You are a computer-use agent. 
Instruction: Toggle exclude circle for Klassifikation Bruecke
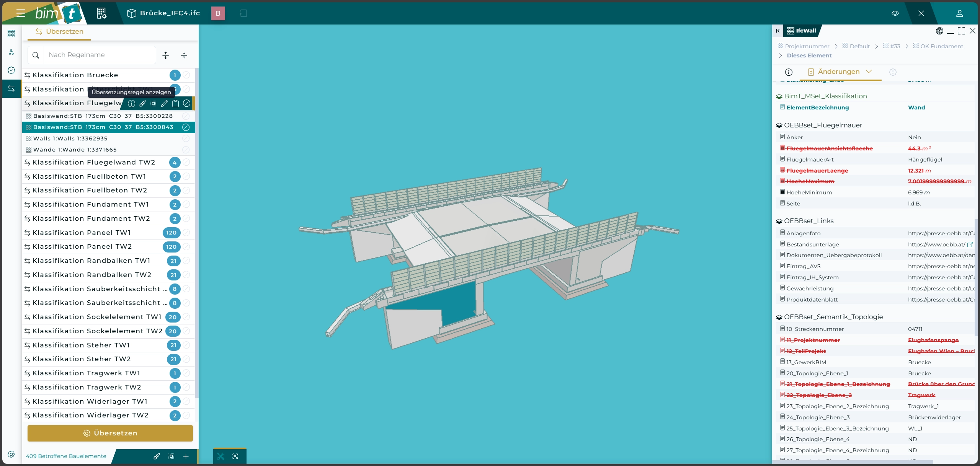[186, 75]
